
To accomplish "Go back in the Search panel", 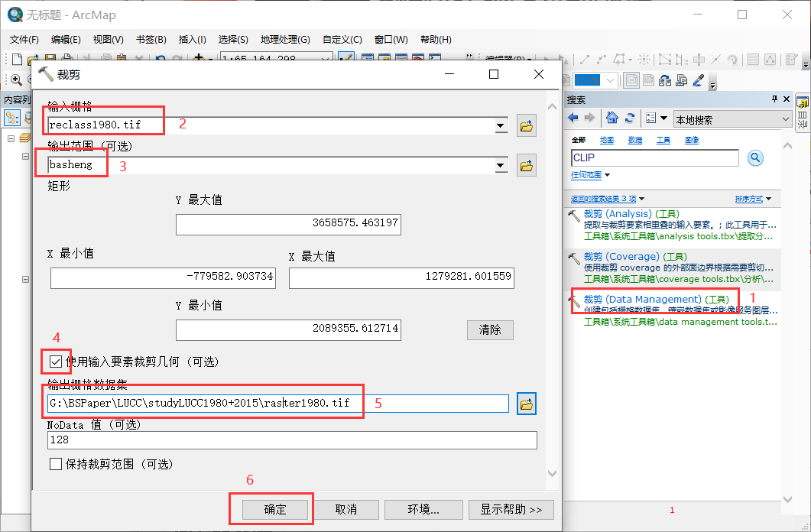I will pyautogui.click(x=573, y=118).
